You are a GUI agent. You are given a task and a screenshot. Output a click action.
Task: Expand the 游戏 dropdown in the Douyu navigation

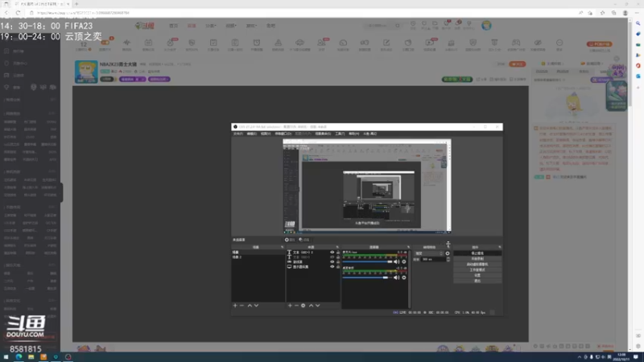click(251, 26)
